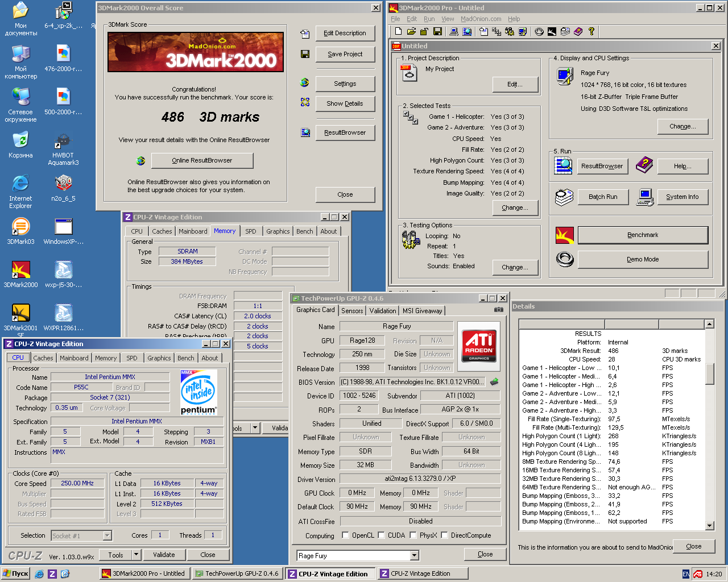
Task: Enable the CUDA checkbox in GPU-Z
Action: [x=381, y=535]
